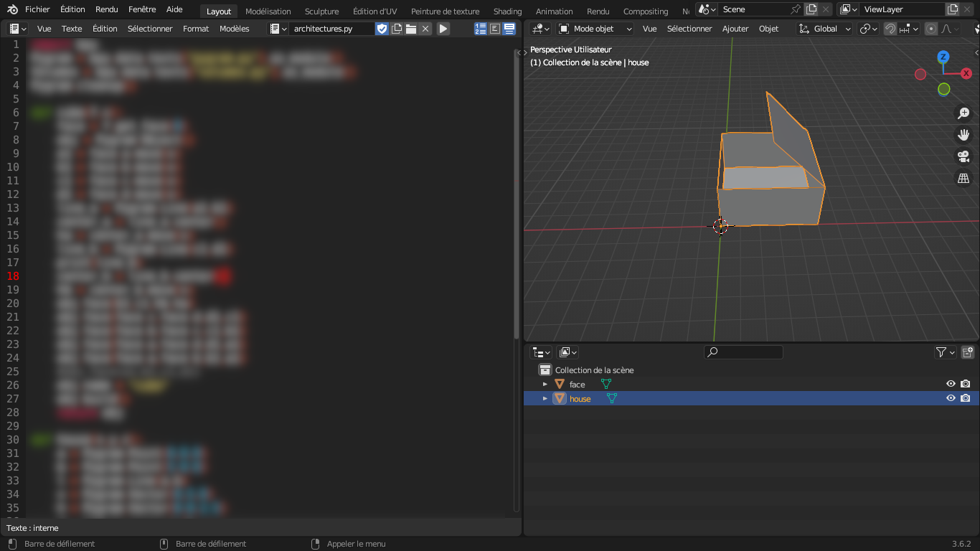Click the zoom magnifier icon in viewport
The image size is (980, 551).
(963, 113)
